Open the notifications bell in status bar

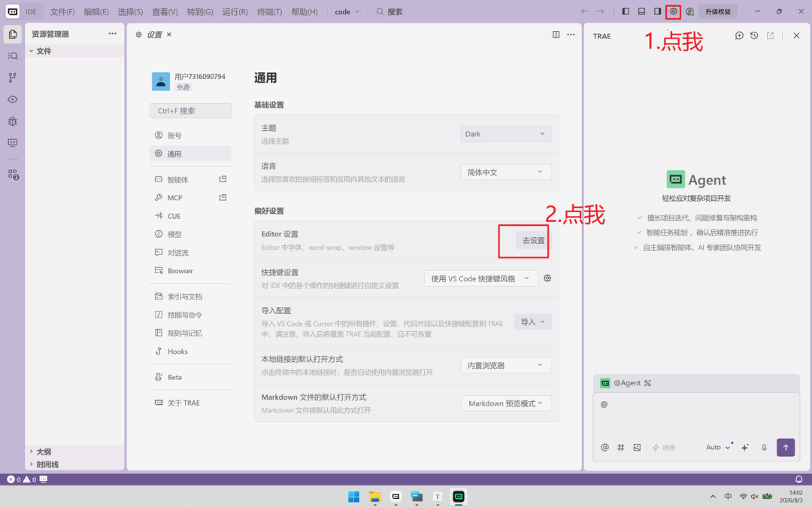tap(798, 479)
